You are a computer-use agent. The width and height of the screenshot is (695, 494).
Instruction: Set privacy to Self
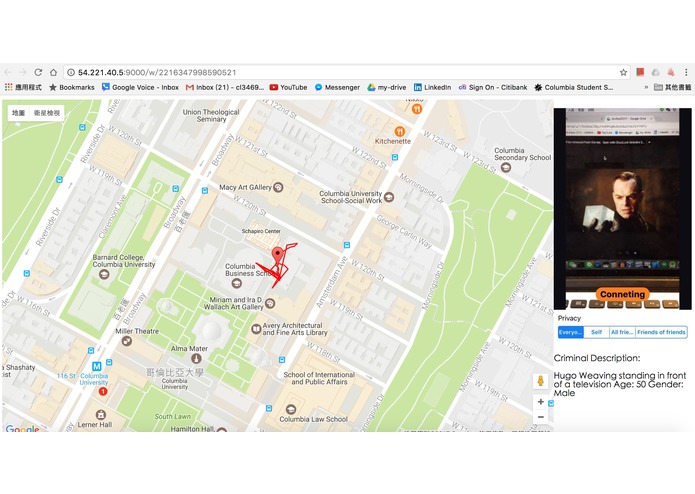pos(596,332)
